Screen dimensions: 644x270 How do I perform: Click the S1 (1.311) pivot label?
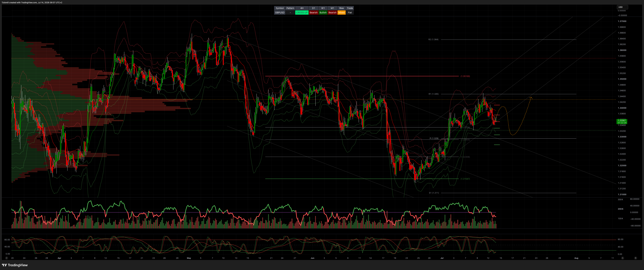pyautogui.click(x=434, y=193)
